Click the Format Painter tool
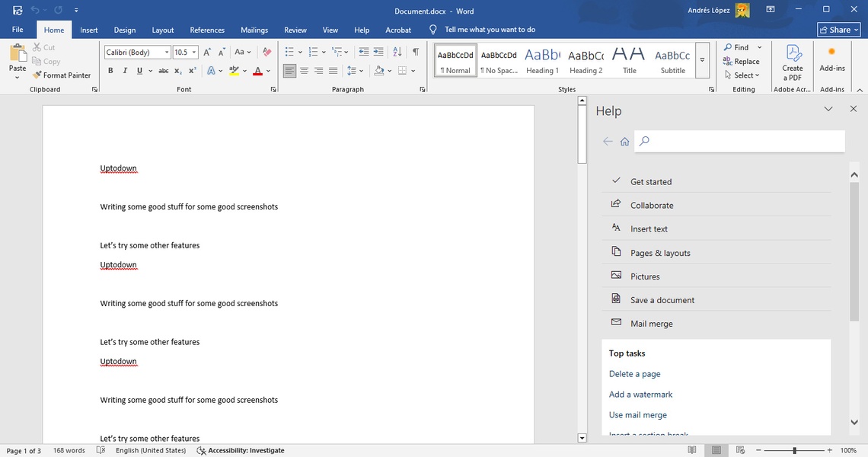The width and height of the screenshot is (868, 457). 62,75
